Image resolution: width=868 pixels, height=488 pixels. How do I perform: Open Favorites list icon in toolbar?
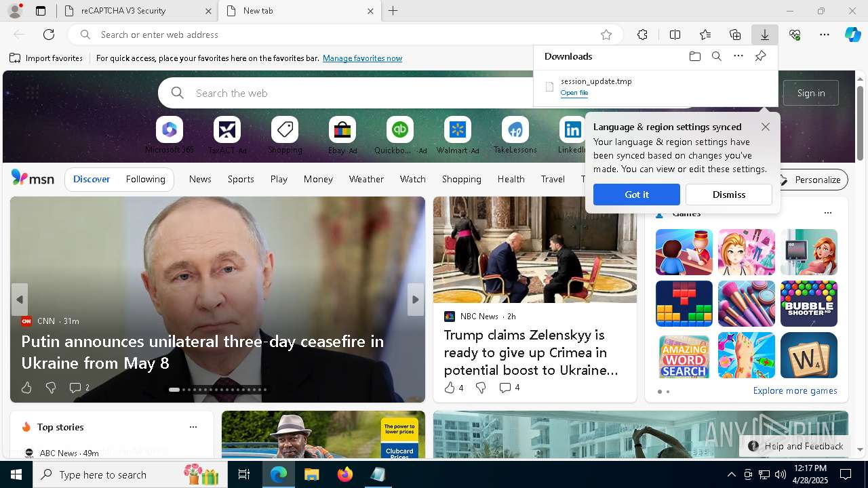705,35
